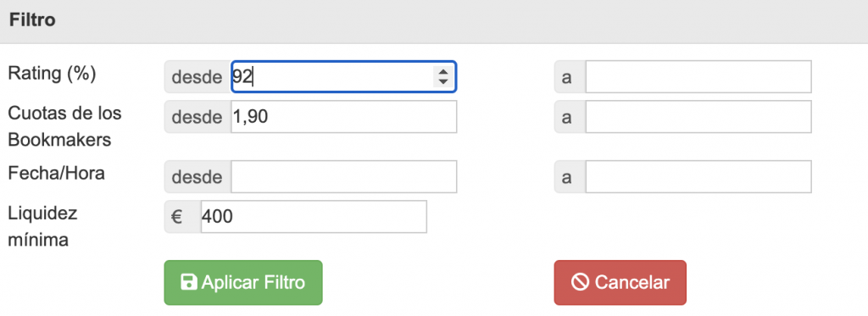The width and height of the screenshot is (868, 316).
Task: Select the Cuotas de los Bookmakers 'a' field
Action: 698,117
